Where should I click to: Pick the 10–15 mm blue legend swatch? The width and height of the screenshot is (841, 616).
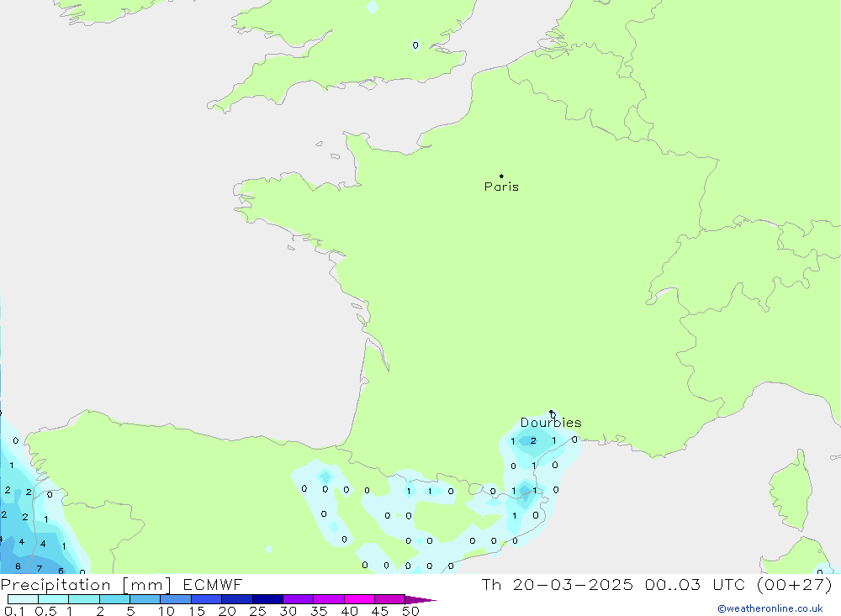point(176,599)
